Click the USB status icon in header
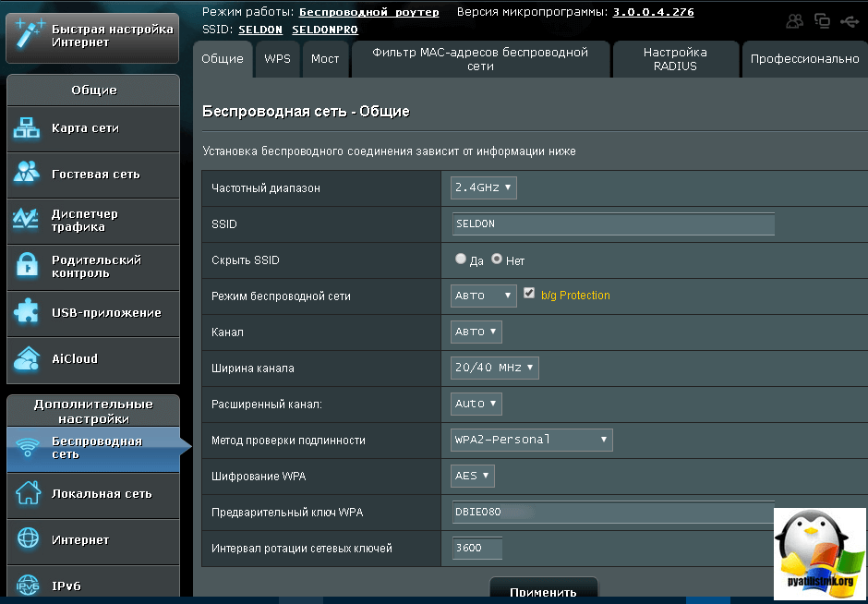The width and height of the screenshot is (868, 604). tap(849, 21)
